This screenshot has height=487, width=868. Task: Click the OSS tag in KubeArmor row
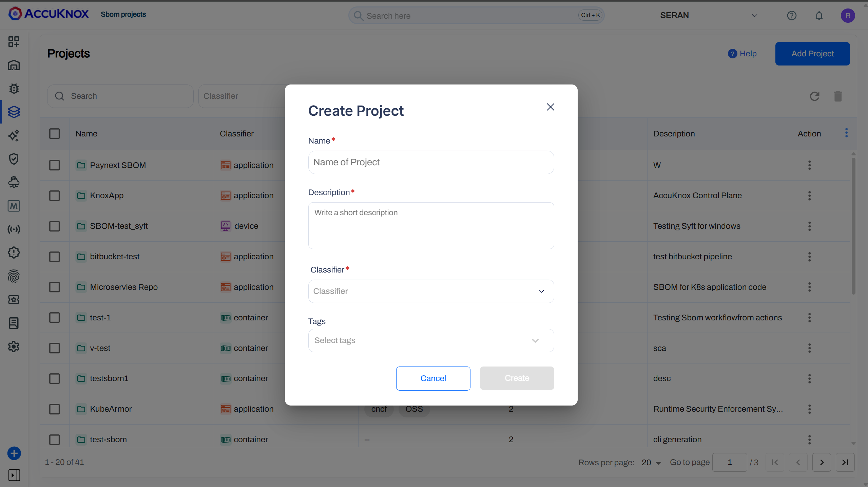414,409
